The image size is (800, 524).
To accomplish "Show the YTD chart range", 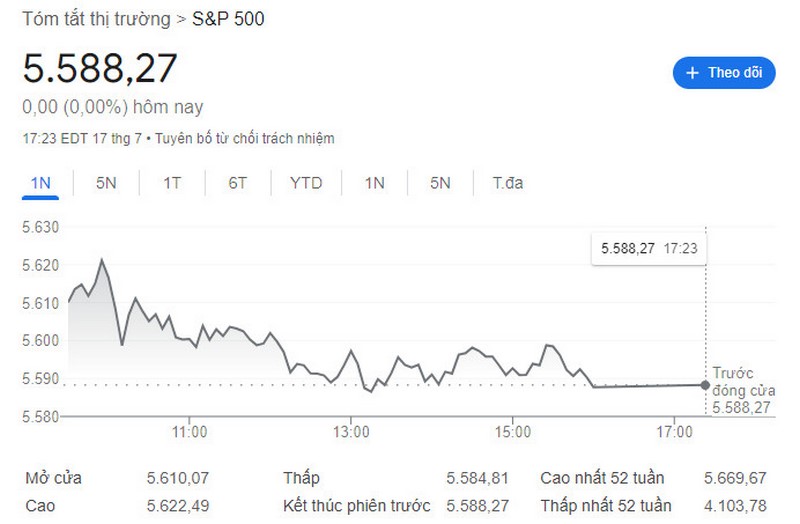I will point(306,183).
